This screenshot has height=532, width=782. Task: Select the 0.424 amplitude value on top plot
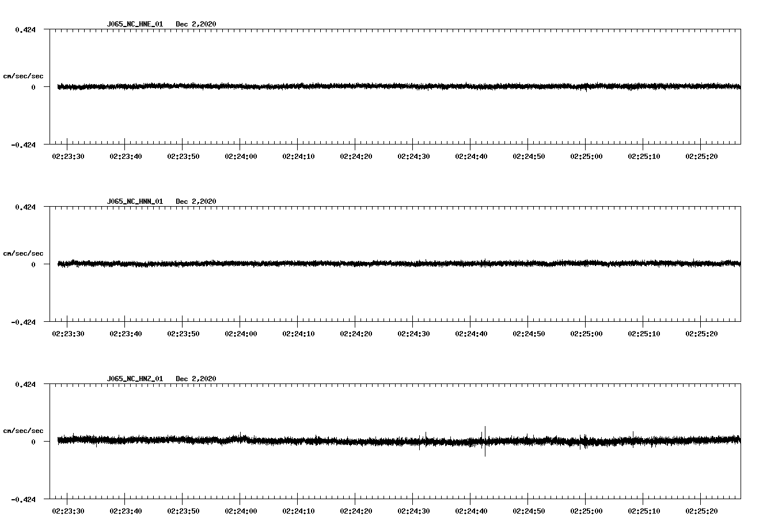[25, 29]
